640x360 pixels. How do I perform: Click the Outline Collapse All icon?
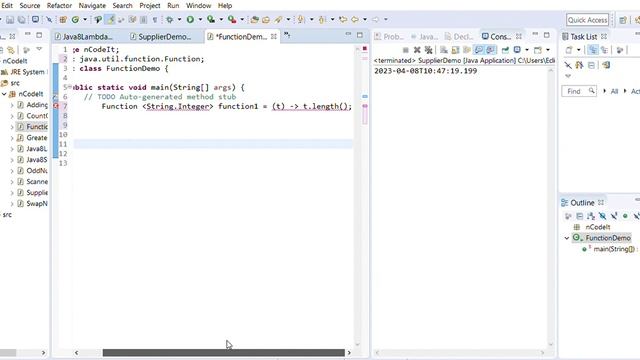coord(580,216)
